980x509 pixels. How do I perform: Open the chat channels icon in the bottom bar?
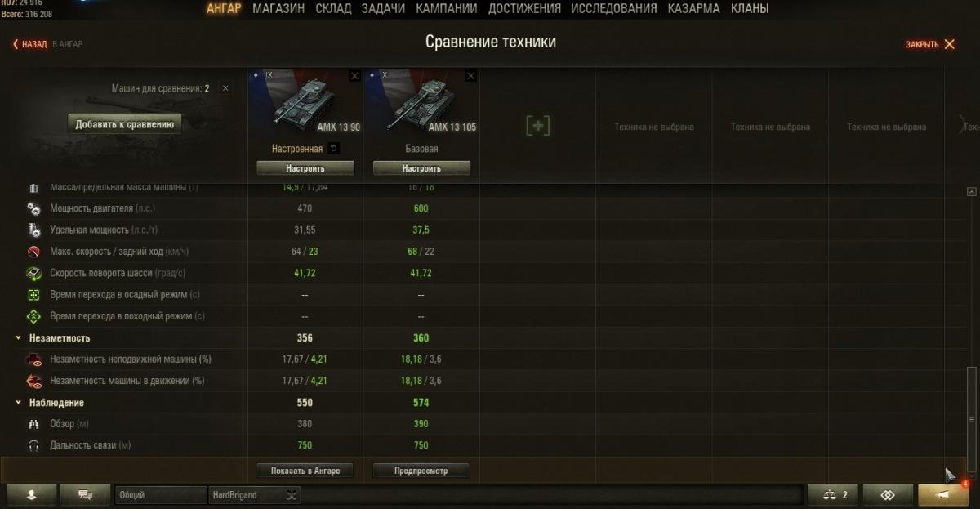coord(84,495)
